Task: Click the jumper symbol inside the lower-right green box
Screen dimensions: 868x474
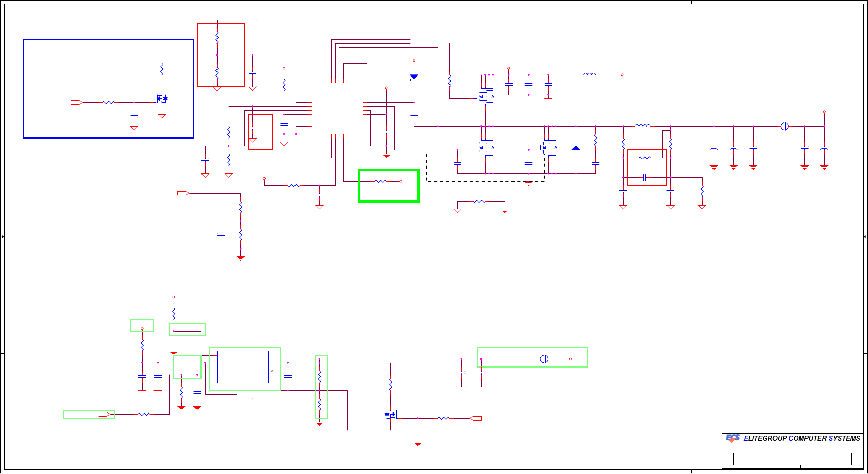Action: click(x=544, y=359)
